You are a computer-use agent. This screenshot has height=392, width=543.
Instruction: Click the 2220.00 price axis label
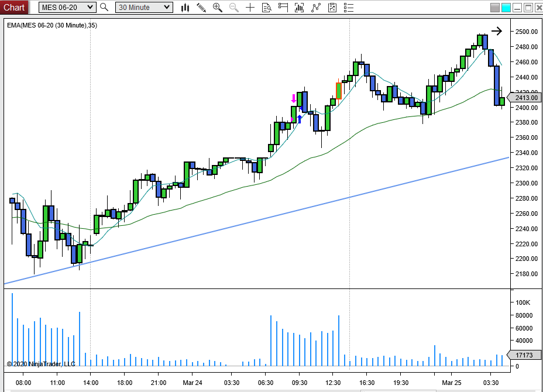527,244
